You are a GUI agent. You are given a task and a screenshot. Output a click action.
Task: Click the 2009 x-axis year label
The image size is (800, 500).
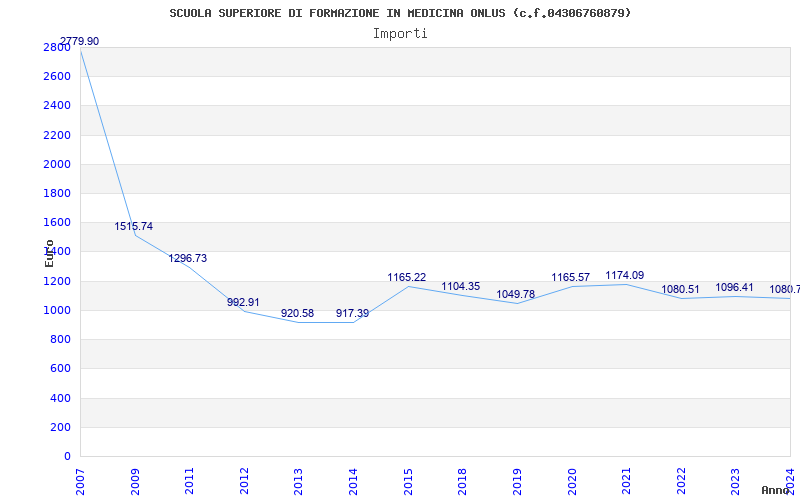click(x=135, y=482)
